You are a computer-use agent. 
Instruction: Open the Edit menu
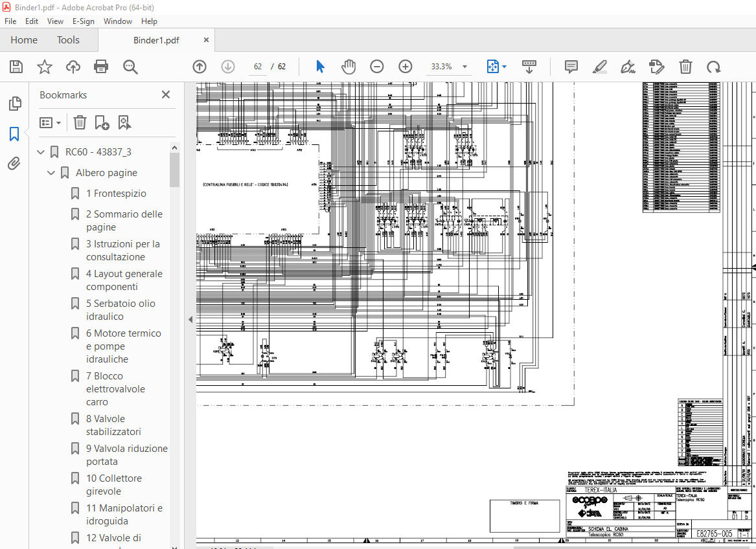click(32, 21)
